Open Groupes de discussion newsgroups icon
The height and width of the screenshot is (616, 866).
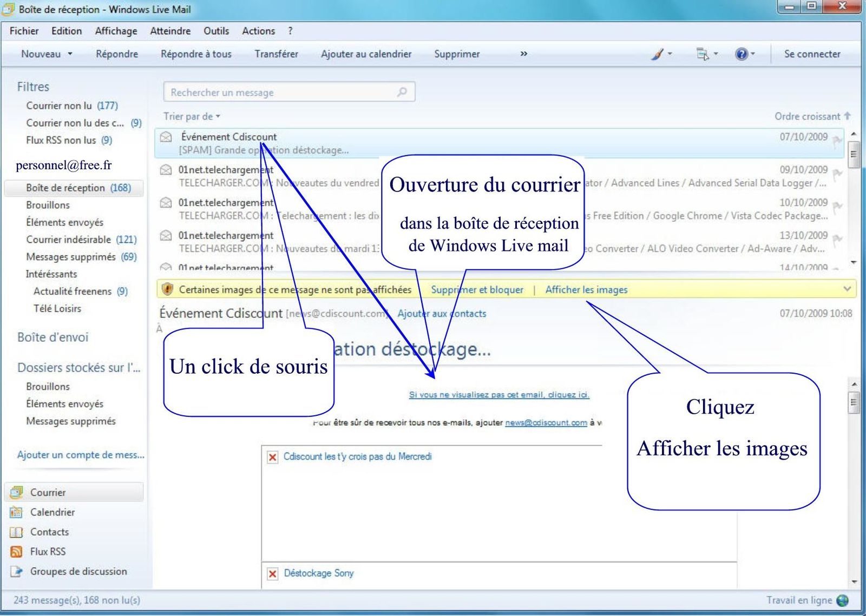[17, 572]
